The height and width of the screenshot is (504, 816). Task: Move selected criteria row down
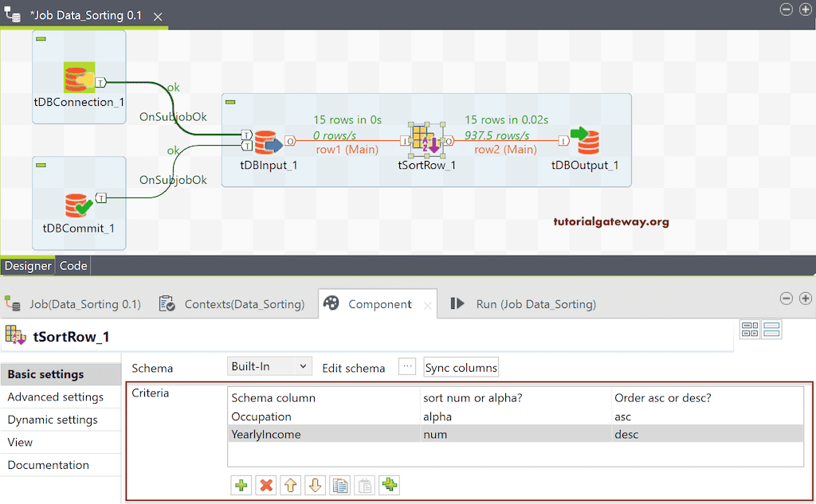tap(315, 485)
